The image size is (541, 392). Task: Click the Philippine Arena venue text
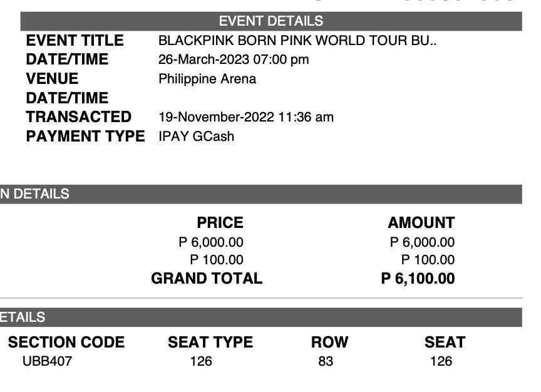pos(207,79)
